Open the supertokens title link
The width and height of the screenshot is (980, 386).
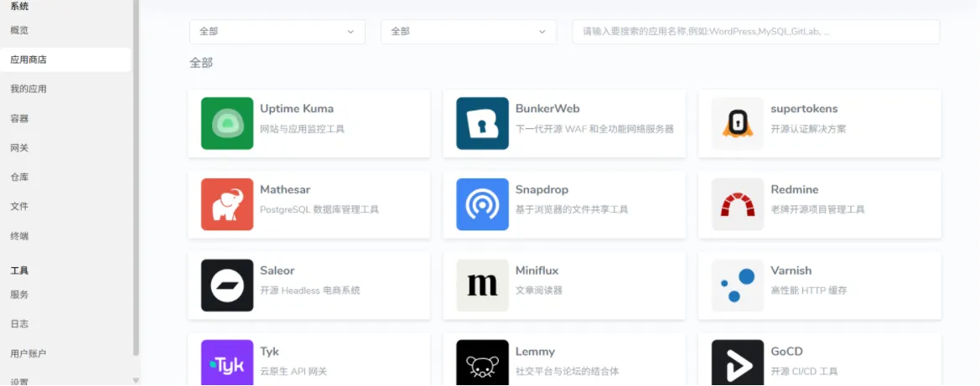point(805,109)
